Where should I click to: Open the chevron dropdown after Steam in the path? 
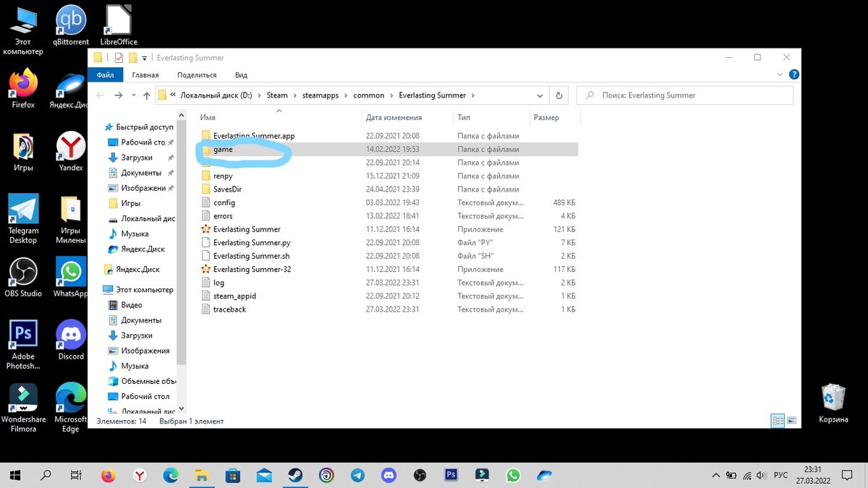click(294, 95)
